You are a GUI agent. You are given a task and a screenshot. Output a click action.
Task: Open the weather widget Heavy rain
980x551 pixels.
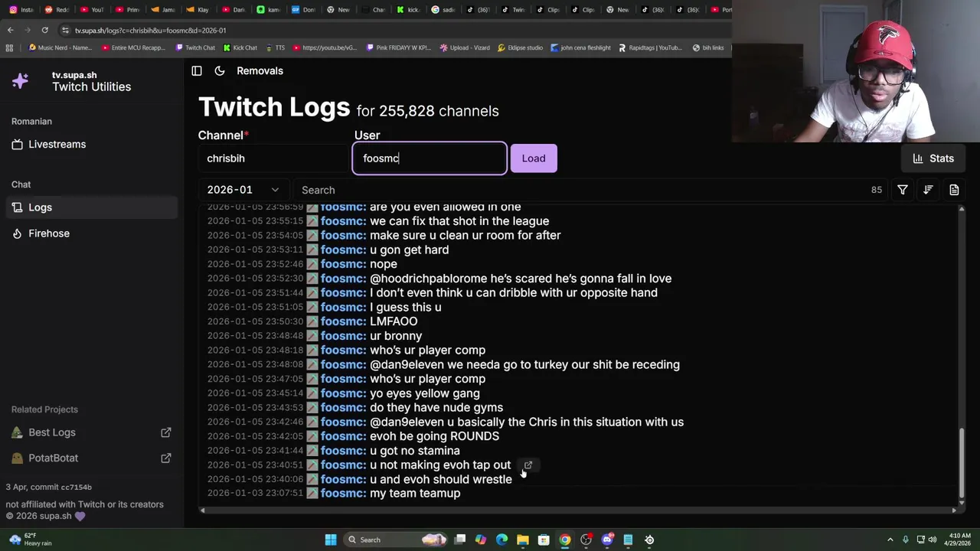pyautogui.click(x=29, y=540)
